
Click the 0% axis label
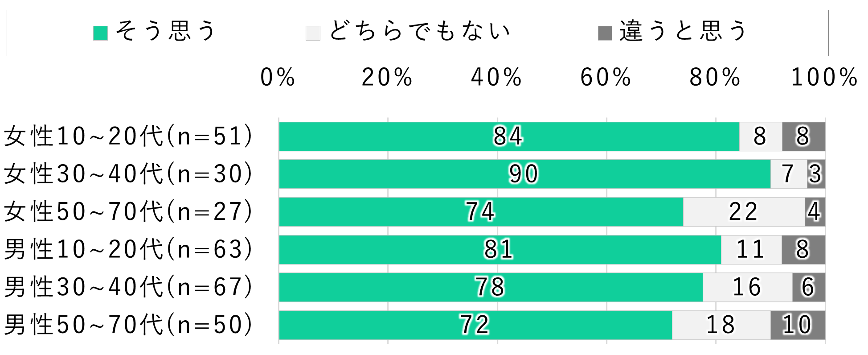278,78
